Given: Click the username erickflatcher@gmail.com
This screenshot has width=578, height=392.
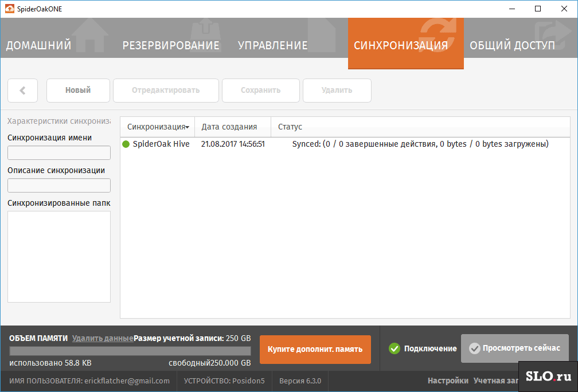Looking at the screenshot, I should click(x=127, y=381).
